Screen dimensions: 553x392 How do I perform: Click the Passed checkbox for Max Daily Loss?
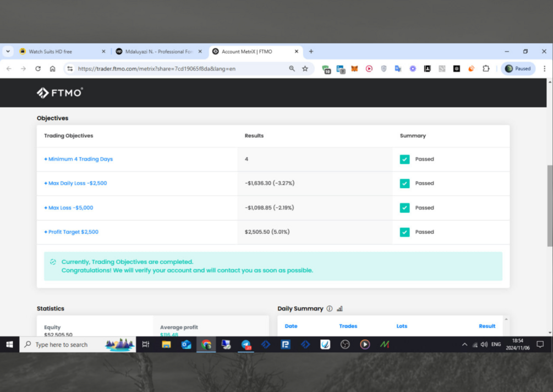click(404, 183)
